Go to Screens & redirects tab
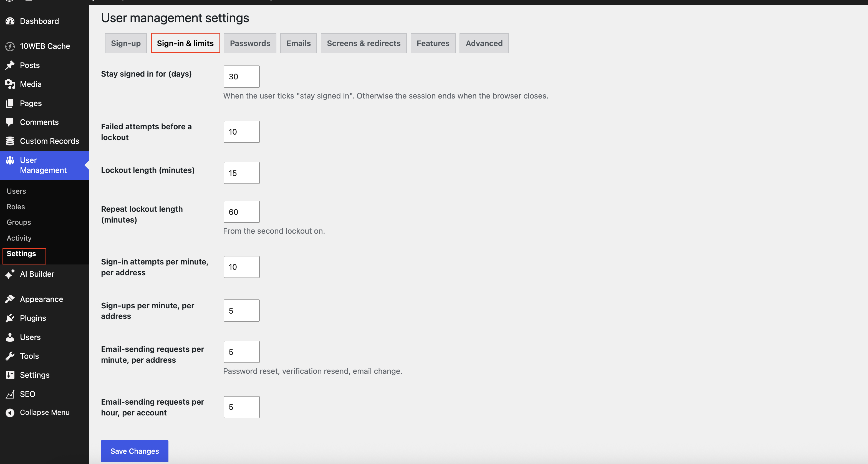The height and width of the screenshot is (464, 868). coord(364,43)
